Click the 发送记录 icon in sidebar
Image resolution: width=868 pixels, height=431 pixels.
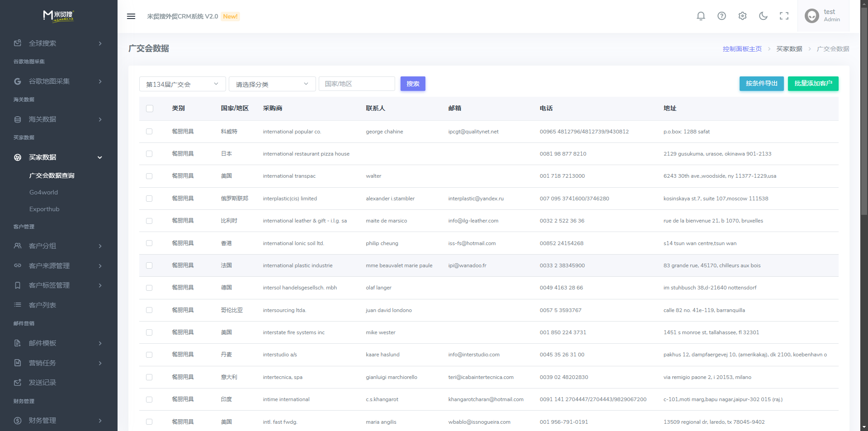click(18, 383)
